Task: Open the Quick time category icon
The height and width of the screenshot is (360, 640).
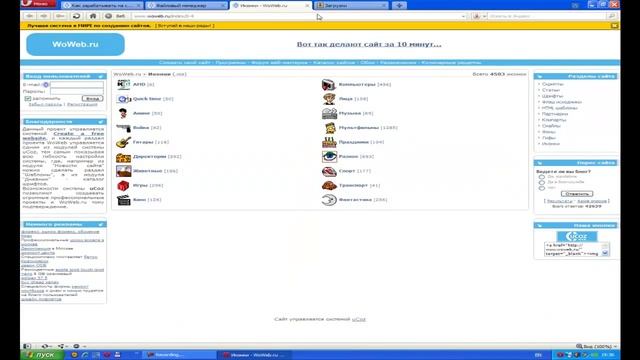Action: pyautogui.click(x=123, y=99)
